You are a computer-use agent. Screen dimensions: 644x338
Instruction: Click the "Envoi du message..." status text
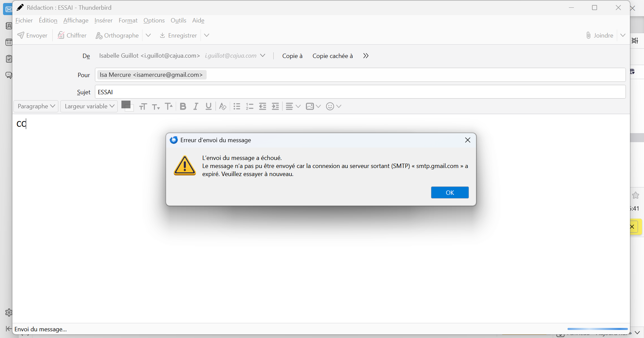pos(41,329)
